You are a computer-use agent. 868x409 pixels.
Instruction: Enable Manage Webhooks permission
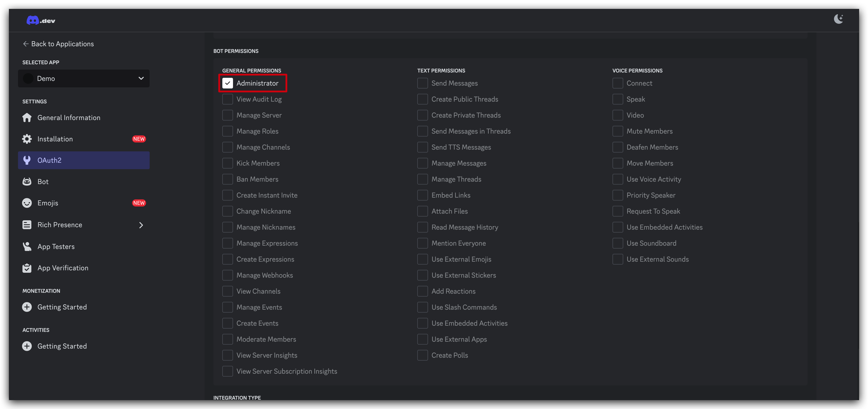[228, 275]
